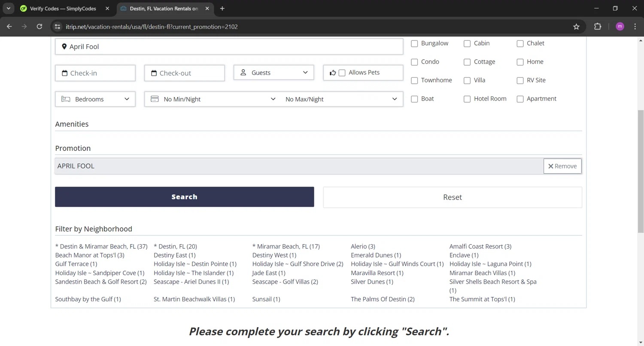Check the Villa property type
The height and width of the screenshot is (346, 644).
467,80
